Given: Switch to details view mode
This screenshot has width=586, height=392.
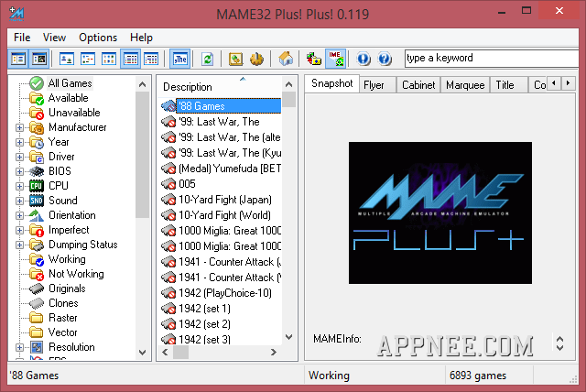Looking at the screenshot, I should [x=130, y=59].
